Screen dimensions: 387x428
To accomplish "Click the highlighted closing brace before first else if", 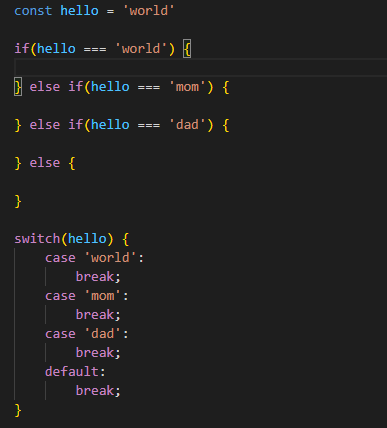I will [18, 87].
